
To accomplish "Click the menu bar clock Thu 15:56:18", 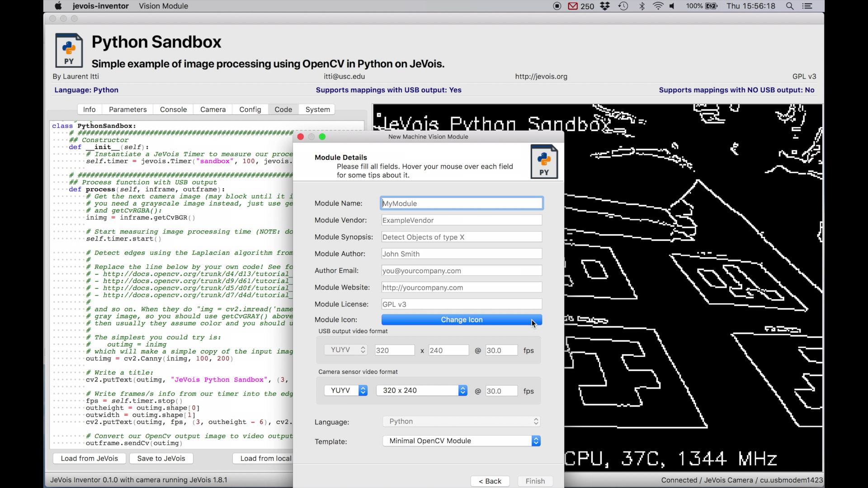I will 750,6.
